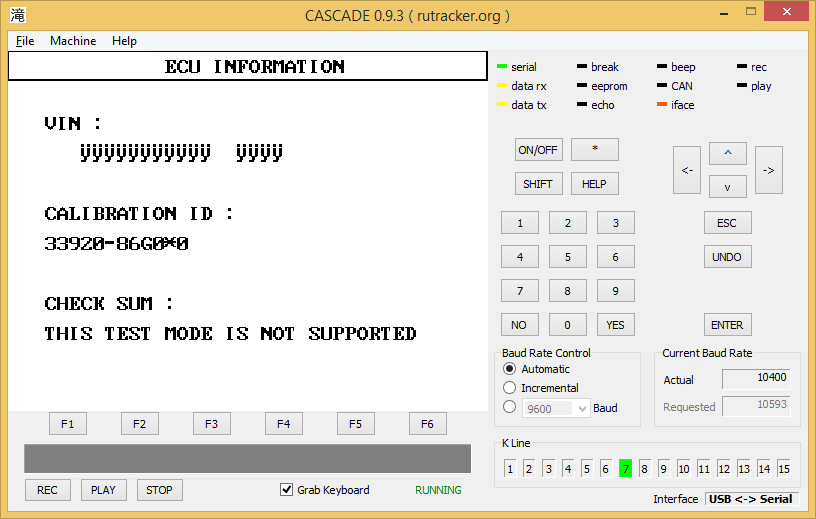Select K Line channel 15
The width and height of the screenshot is (816, 519).
(783, 469)
